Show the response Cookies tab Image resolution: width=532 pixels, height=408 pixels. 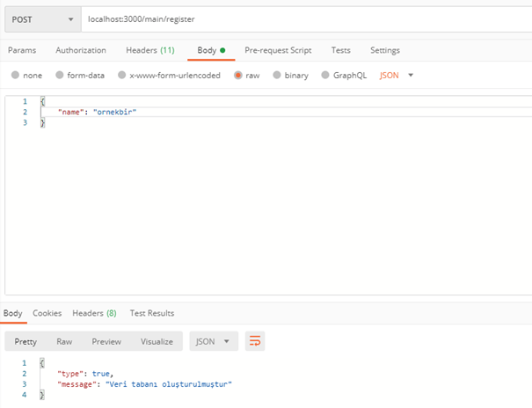click(x=47, y=313)
